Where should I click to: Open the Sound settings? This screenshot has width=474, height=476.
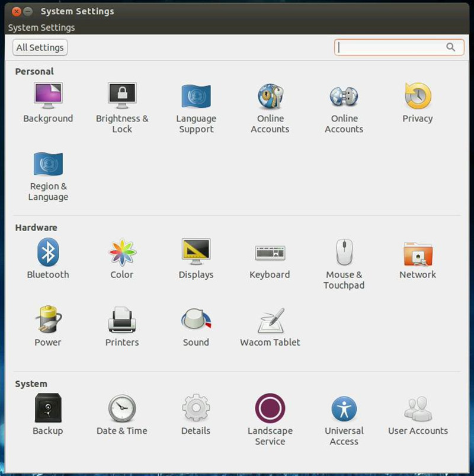tap(196, 327)
